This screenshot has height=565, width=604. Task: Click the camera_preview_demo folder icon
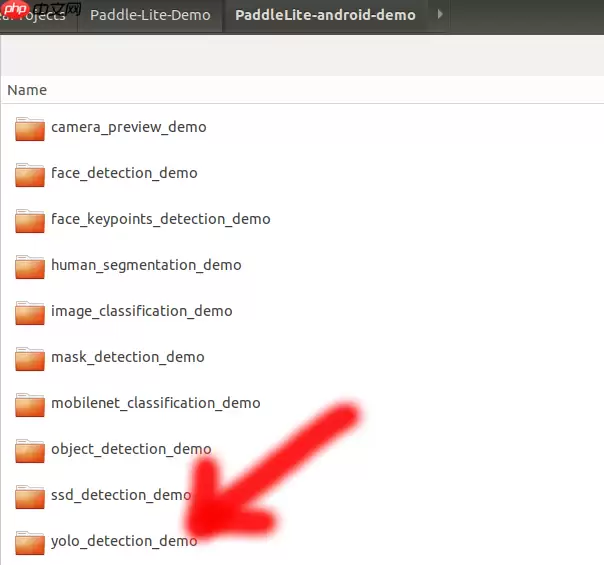tap(30, 128)
